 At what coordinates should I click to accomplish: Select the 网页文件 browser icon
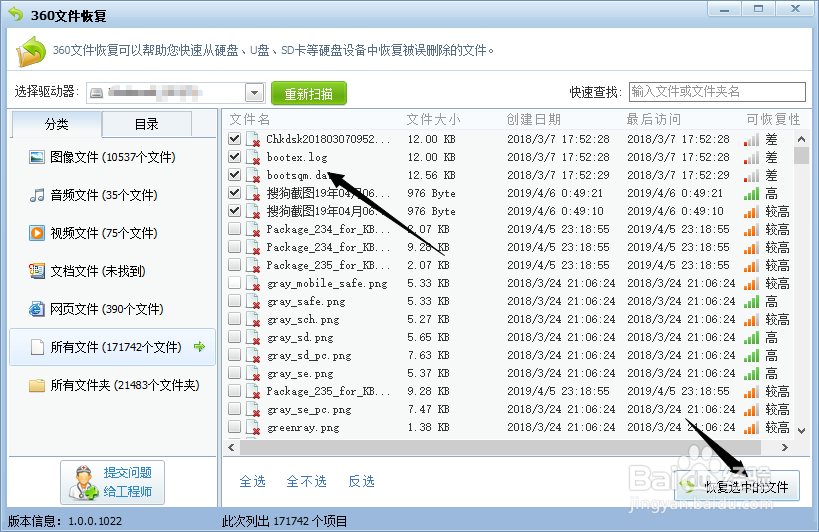point(37,309)
